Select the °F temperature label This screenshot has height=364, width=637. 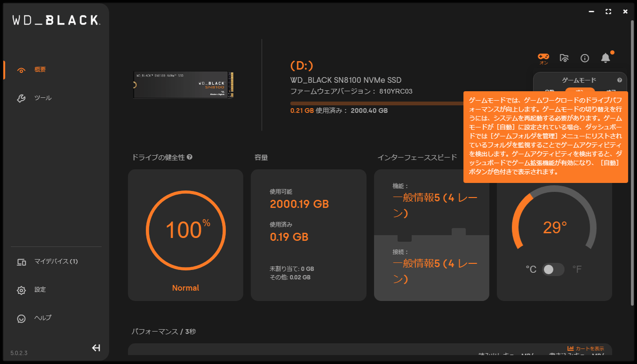coord(577,269)
